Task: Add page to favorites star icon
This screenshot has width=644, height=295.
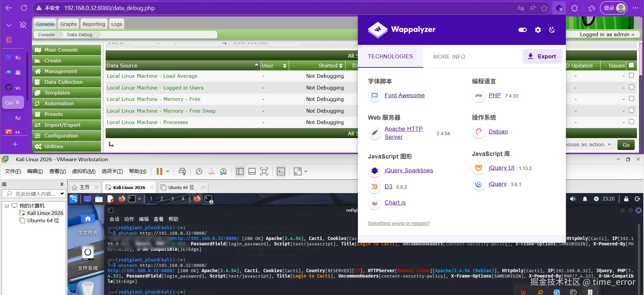Action: (x=544, y=8)
